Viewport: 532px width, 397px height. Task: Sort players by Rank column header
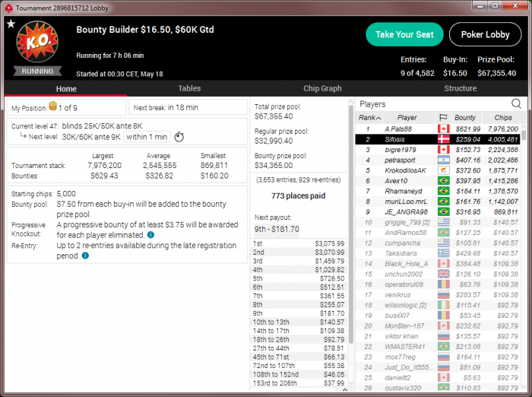(369, 118)
